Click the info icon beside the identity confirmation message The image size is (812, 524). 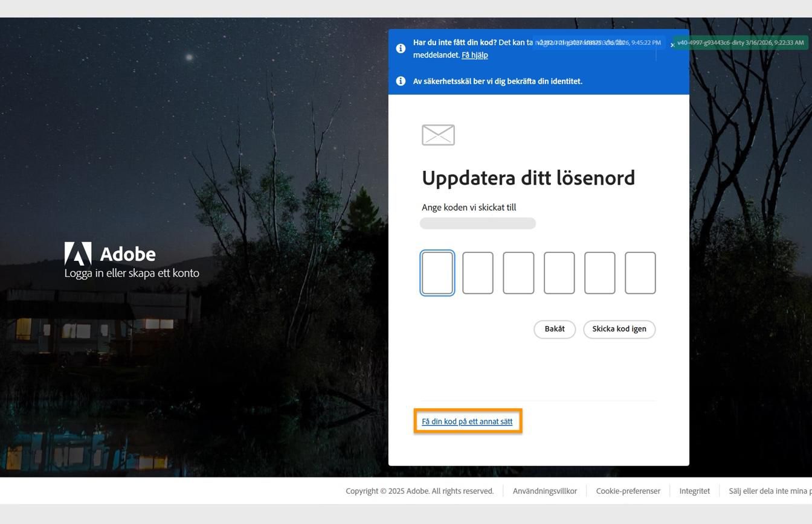coord(401,81)
